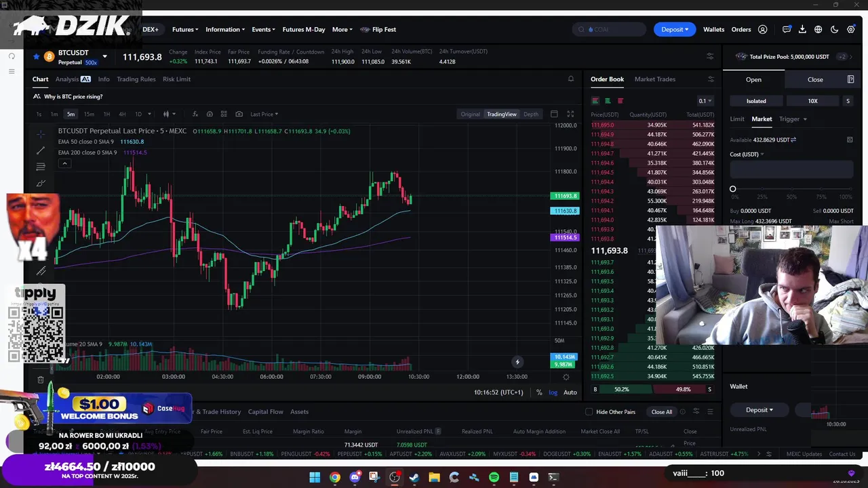This screenshot has width=868, height=488.
Task: Change the 10X leverage button
Action: click(x=812, y=101)
